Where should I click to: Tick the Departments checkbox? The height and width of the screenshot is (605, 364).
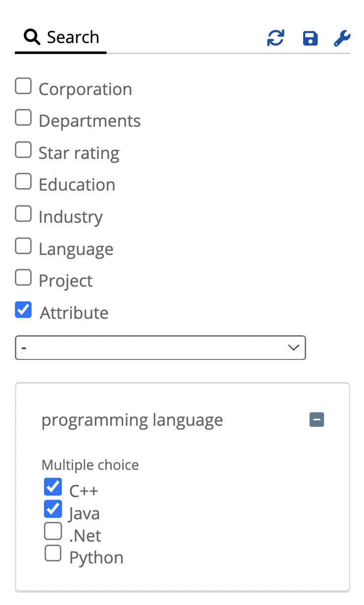(x=23, y=118)
